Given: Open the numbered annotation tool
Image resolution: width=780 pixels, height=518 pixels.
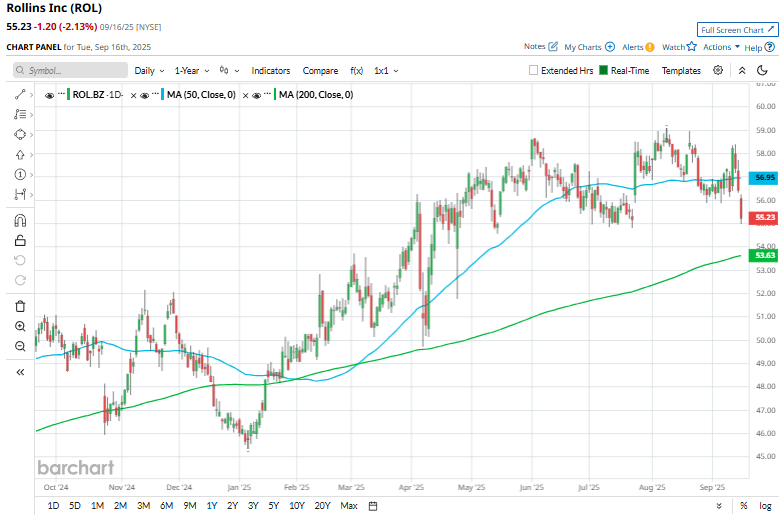Looking at the screenshot, I should [x=20, y=175].
